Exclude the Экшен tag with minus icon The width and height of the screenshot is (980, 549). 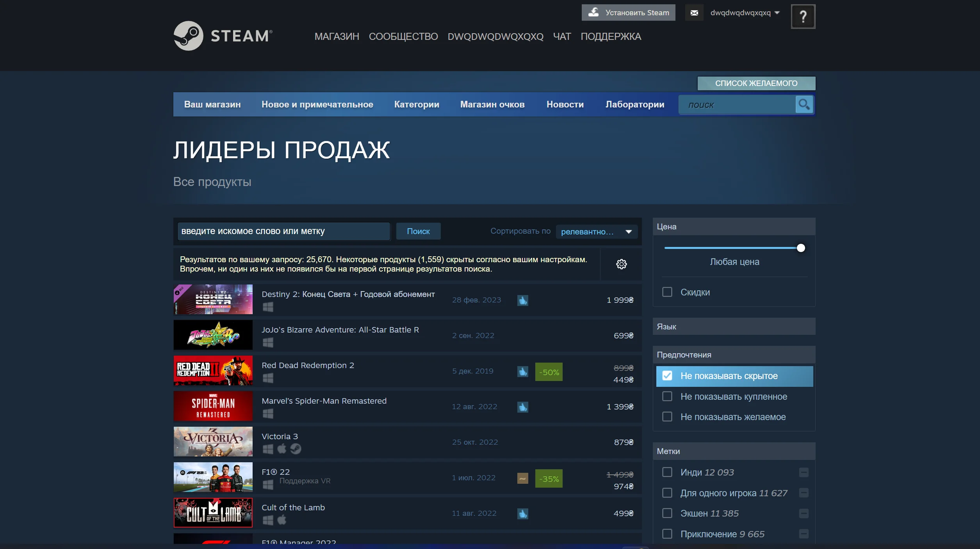[804, 513]
